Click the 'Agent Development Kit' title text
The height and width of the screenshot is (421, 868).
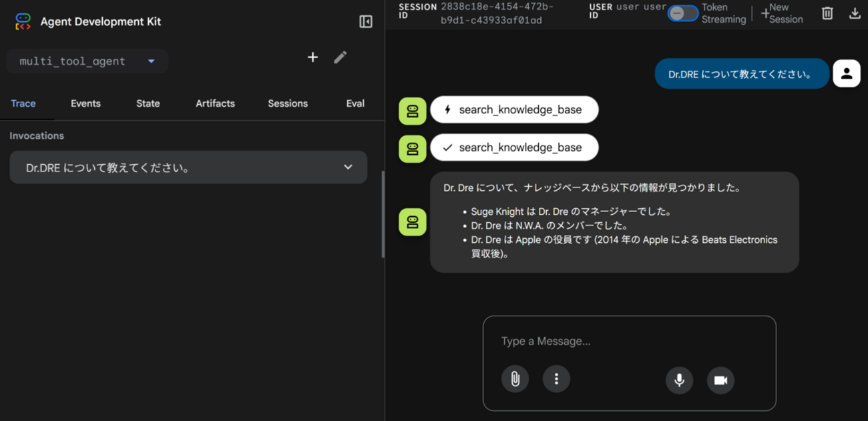point(101,22)
